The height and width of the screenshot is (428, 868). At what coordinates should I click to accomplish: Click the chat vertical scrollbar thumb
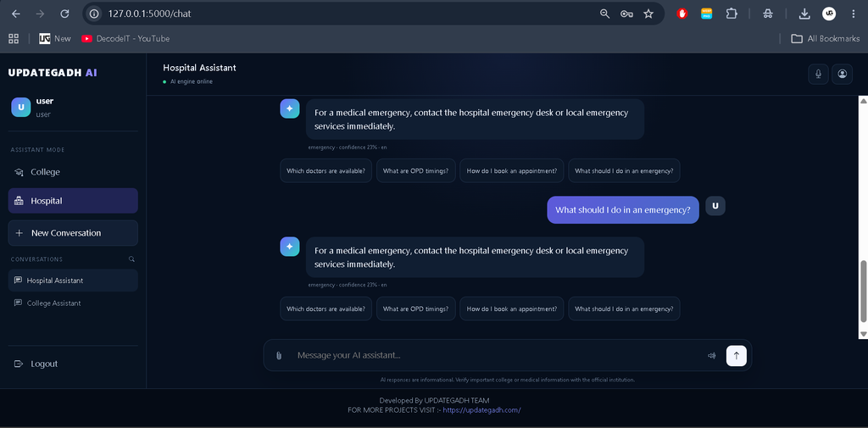point(863,291)
